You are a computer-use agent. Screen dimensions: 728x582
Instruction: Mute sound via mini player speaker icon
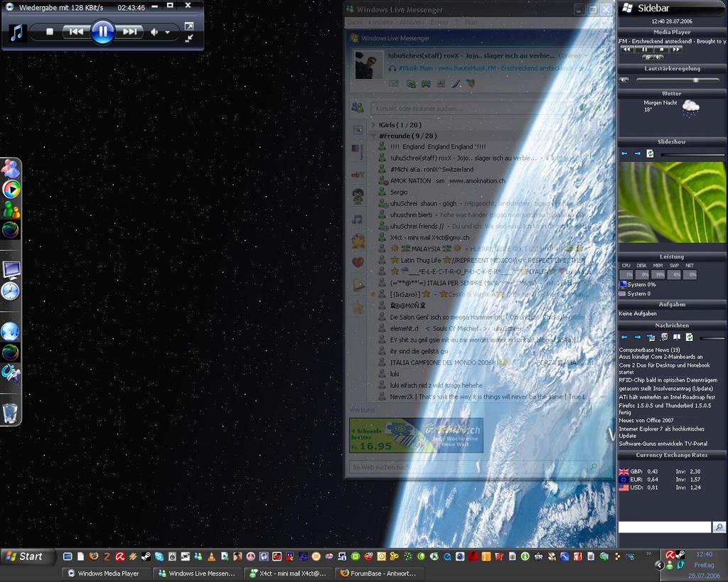click(154, 32)
